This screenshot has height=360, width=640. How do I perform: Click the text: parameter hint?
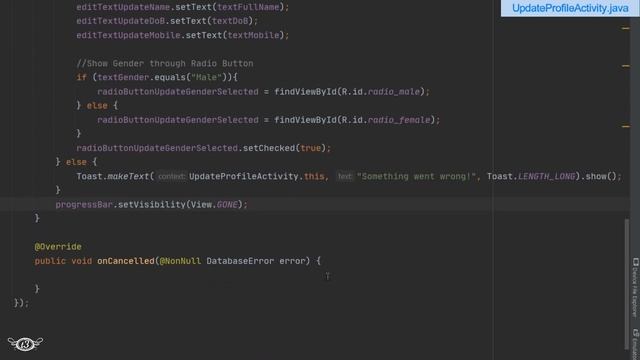[344, 176]
